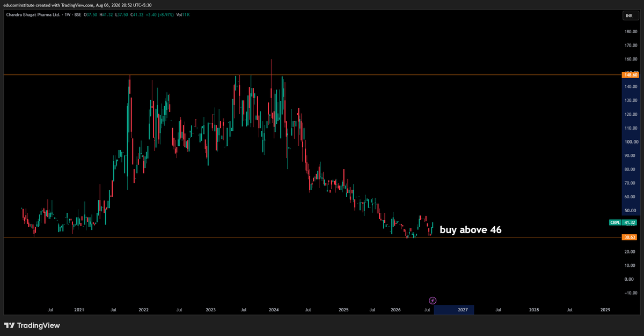
Task: Click the lower orange horizontal support line
Action: [311, 237]
